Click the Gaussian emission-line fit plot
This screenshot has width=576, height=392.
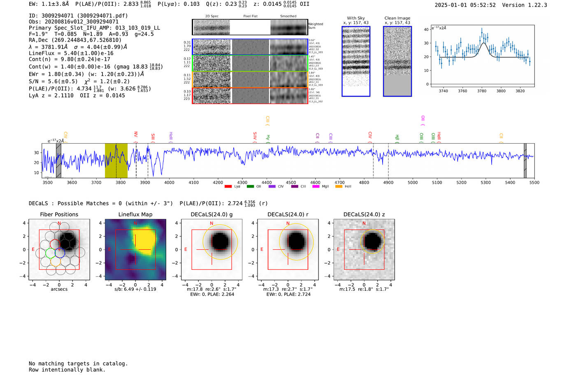coord(483,56)
